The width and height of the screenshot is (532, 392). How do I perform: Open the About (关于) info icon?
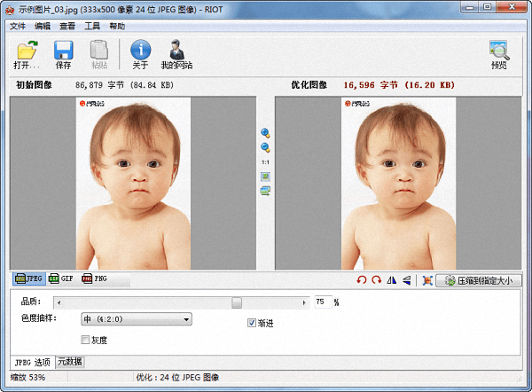tap(140, 51)
